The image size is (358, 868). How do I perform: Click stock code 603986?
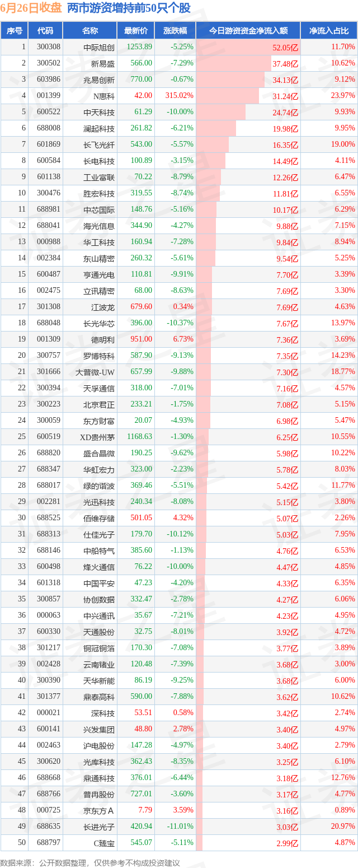(x=49, y=80)
